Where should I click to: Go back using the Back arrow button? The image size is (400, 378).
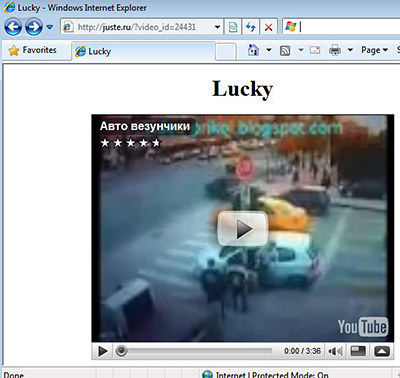coord(13,27)
